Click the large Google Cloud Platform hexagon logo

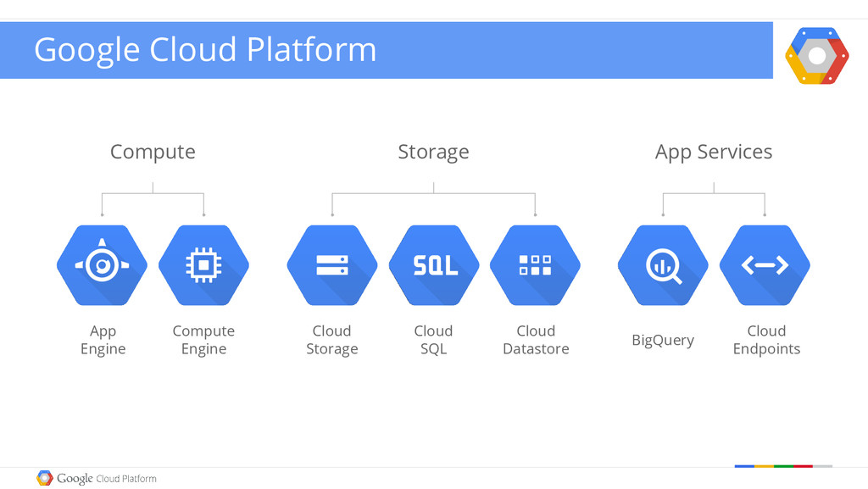[817, 55]
